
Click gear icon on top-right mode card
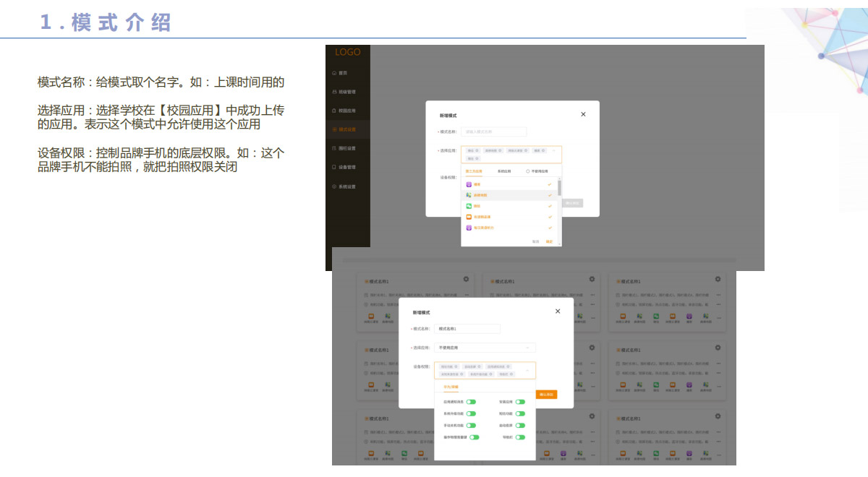(718, 279)
